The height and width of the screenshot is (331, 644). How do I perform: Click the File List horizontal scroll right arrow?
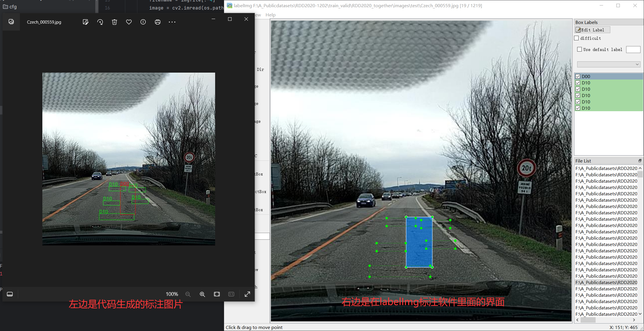point(634,320)
